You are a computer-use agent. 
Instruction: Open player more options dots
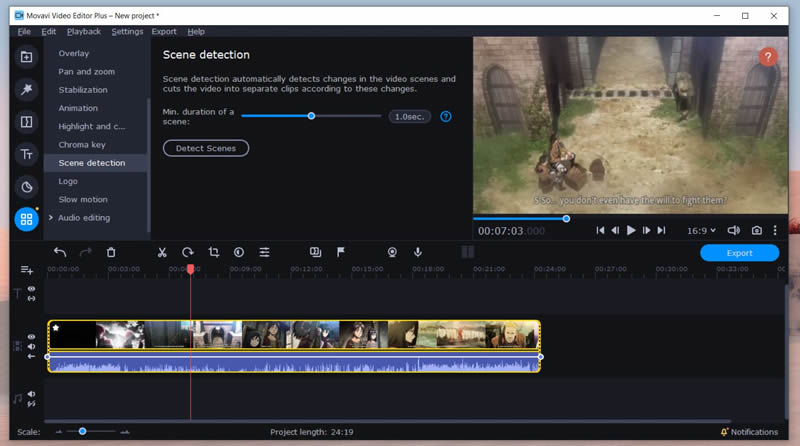click(775, 231)
